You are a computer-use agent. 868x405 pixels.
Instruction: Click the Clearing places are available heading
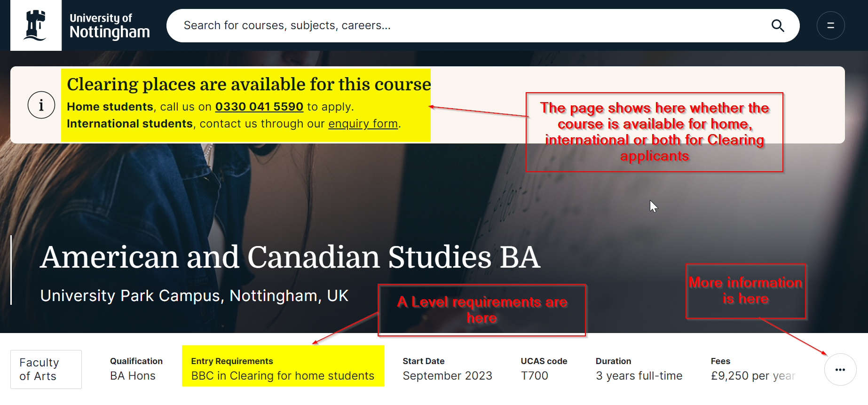tap(249, 85)
